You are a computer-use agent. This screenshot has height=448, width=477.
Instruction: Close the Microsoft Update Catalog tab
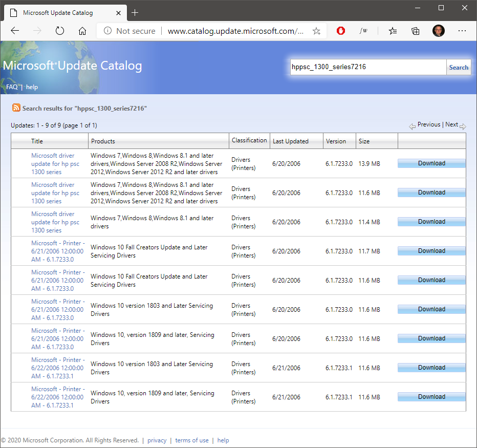(x=118, y=13)
